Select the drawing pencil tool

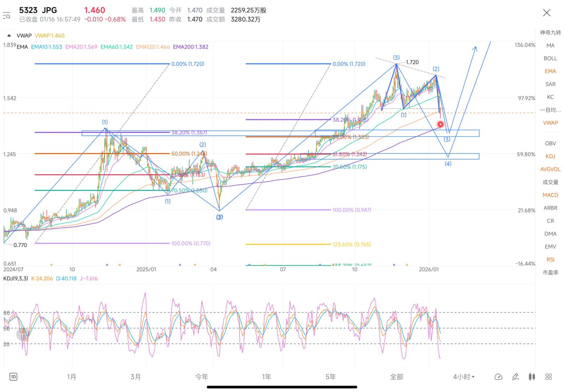coord(515,377)
